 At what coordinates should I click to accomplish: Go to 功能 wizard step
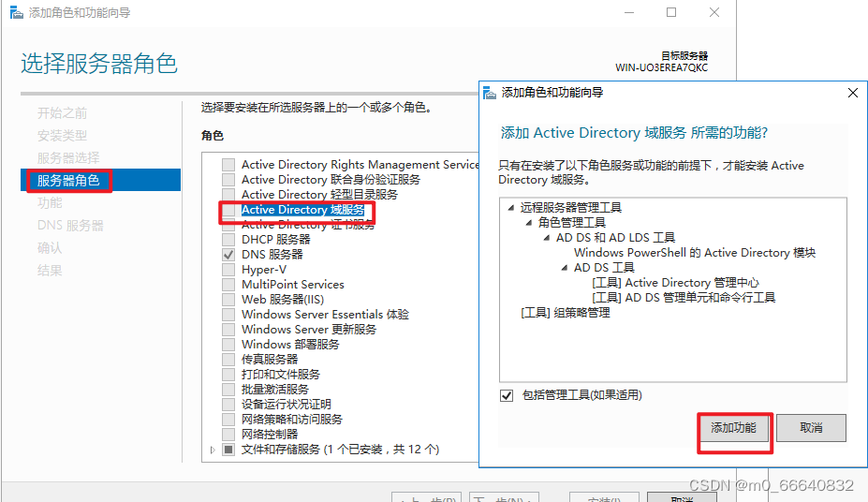tap(50, 202)
